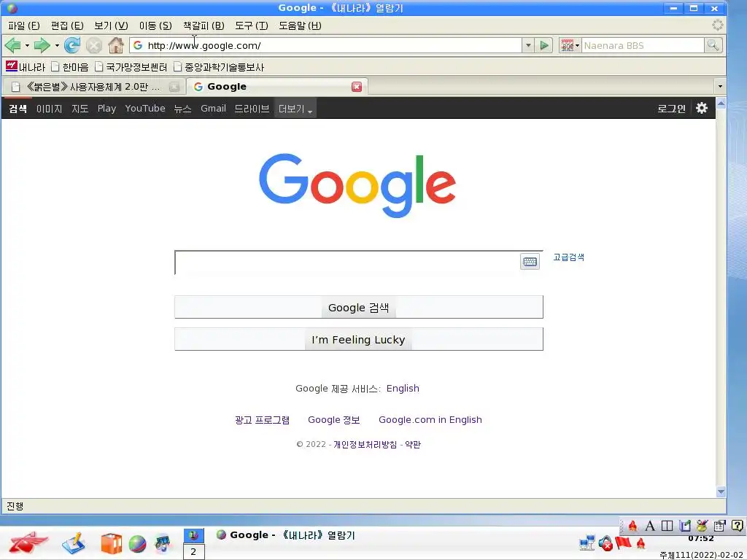Close the 《붉은별》 사용자용체계 tab
The image size is (747, 560).
point(174,87)
